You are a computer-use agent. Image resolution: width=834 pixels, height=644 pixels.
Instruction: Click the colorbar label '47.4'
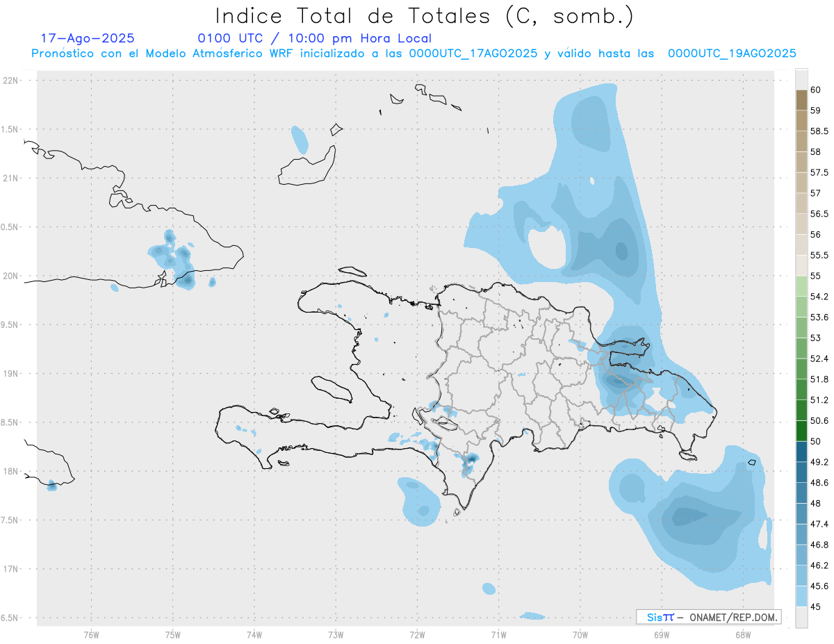(x=819, y=525)
